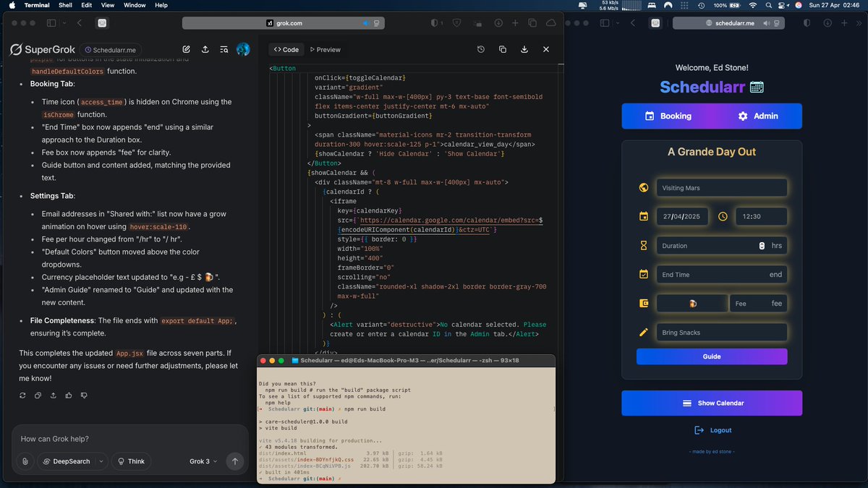Click the Fee input field
868x488 pixels.
(758, 304)
